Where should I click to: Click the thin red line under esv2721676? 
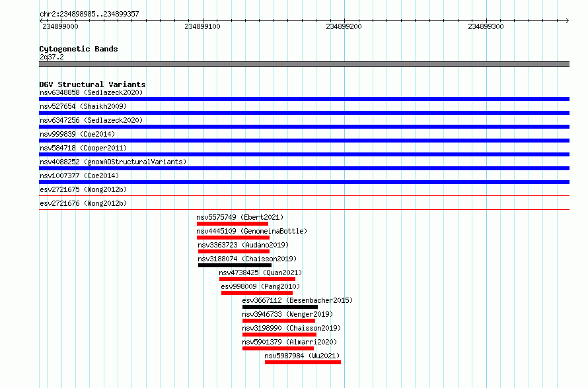click(x=304, y=209)
